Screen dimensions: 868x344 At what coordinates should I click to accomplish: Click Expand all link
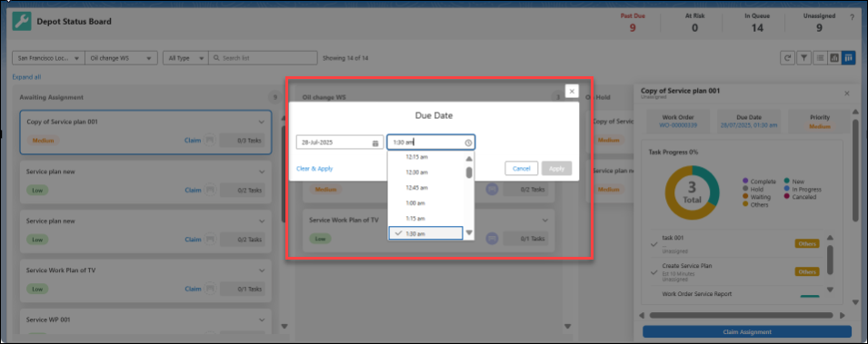click(x=26, y=77)
